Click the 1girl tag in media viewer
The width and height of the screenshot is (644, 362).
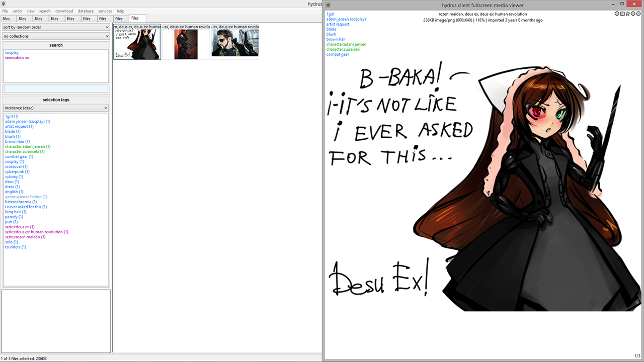pyautogui.click(x=330, y=14)
